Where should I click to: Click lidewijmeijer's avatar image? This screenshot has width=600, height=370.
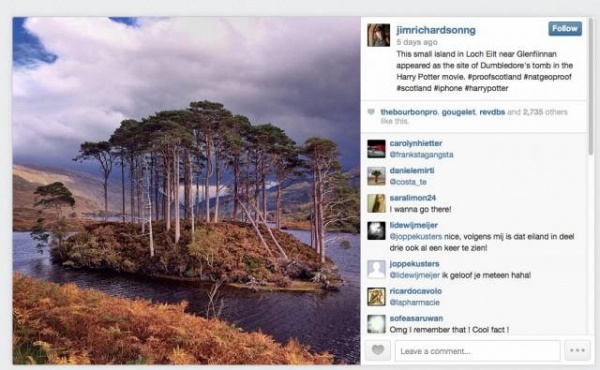[376, 231]
